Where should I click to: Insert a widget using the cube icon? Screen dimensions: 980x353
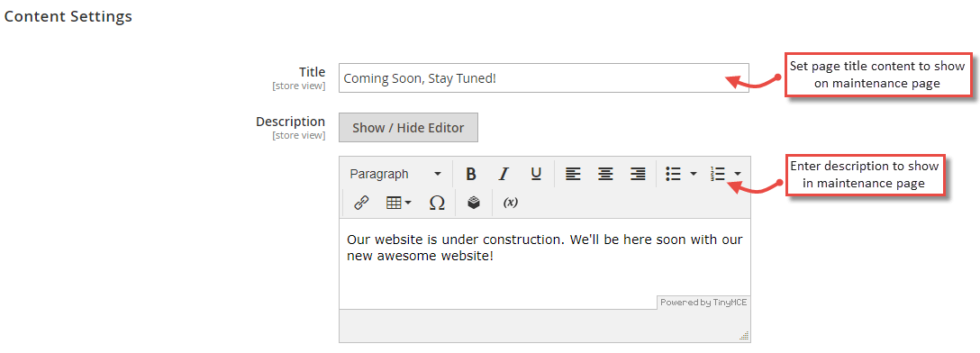[474, 203]
